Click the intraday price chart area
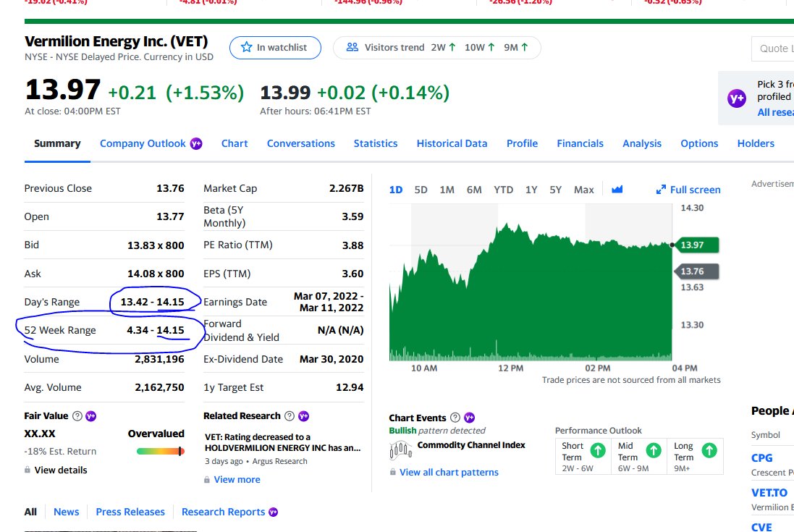Viewport: 794px width, 532px height. [x=530, y=282]
